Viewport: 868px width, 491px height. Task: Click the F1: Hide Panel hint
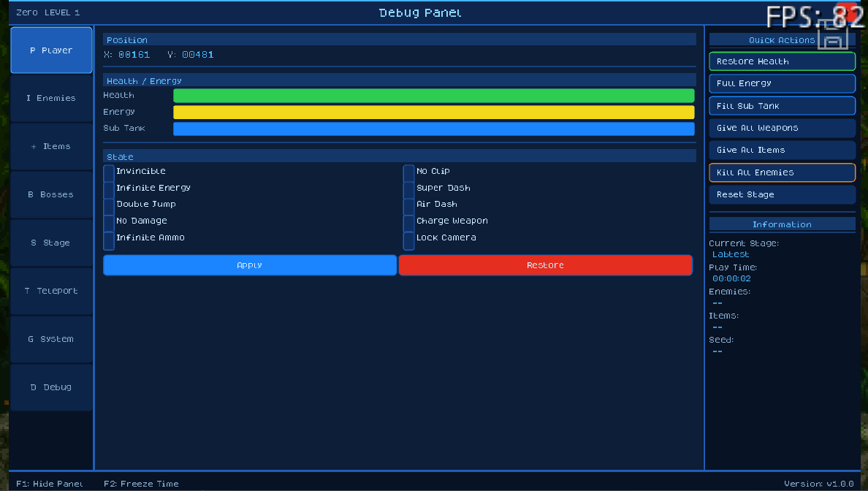(49, 484)
